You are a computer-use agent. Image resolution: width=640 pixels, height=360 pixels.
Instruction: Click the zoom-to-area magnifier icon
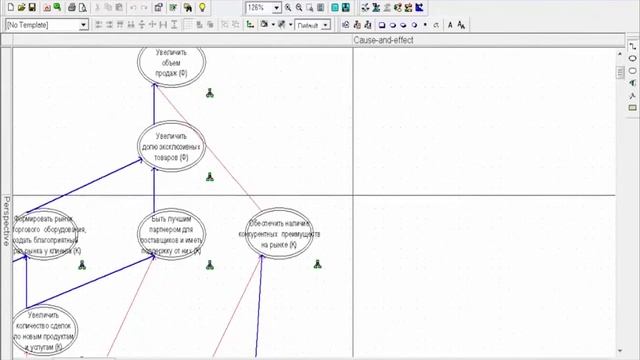[310, 7]
